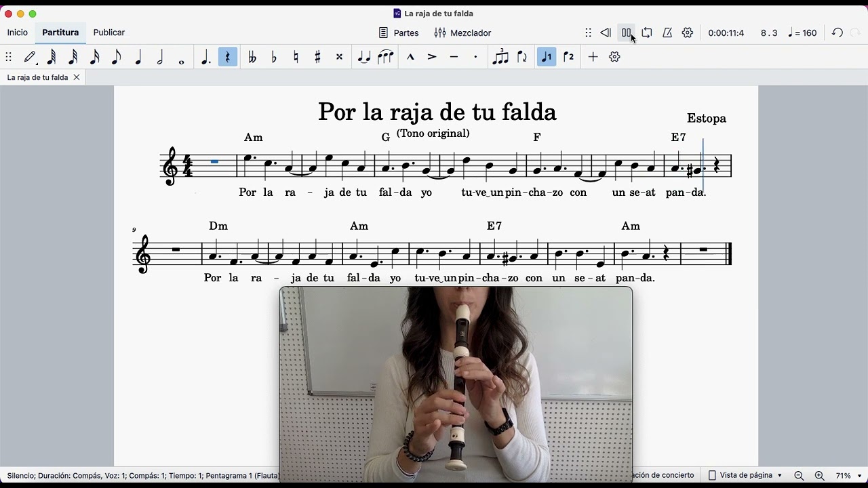Click the playback time 0:00:11:4 field
This screenshot has height=488, width=868.
tap(726, 33)
